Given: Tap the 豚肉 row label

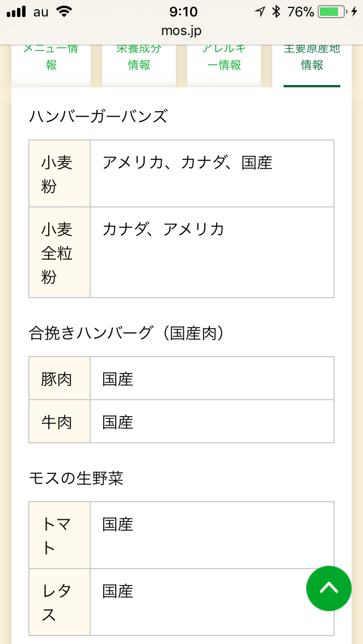Looking at the screenshot, I should pyautogui.click(x=60, y=378).
